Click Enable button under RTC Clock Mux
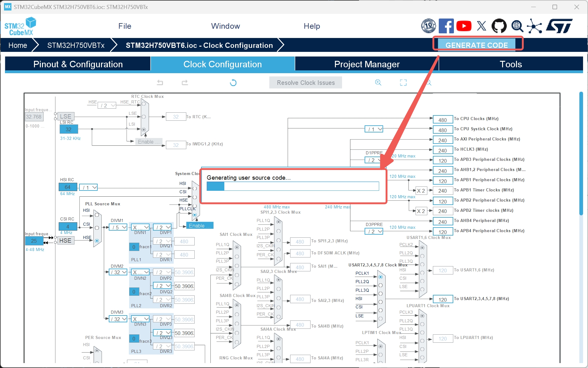 pyautogui.click(x=149, y=142)
